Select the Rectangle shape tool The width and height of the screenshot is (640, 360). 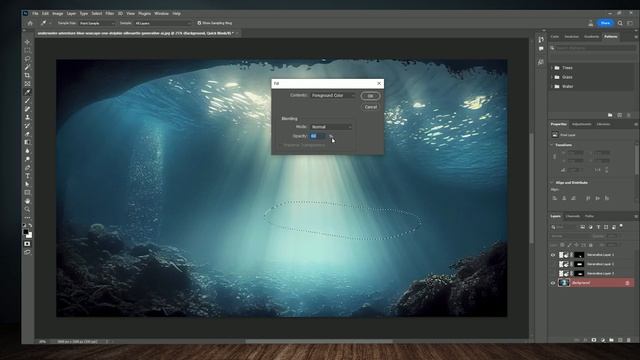(27, 193)
